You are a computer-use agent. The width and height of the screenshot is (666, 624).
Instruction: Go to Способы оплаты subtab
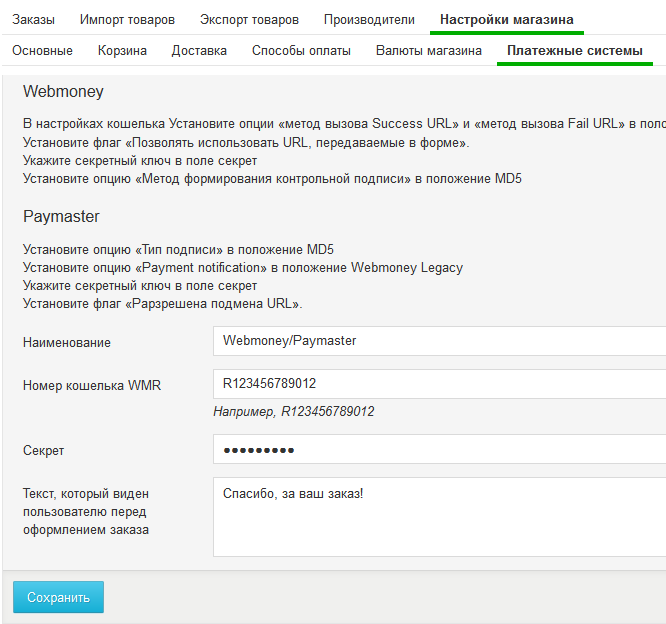[x=301, y=51]
